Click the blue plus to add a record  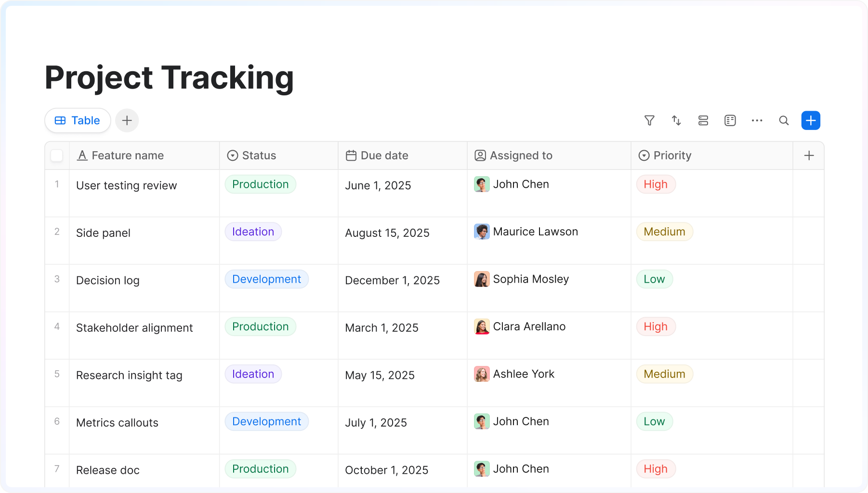pyautogui.click(x=811, y=120)
